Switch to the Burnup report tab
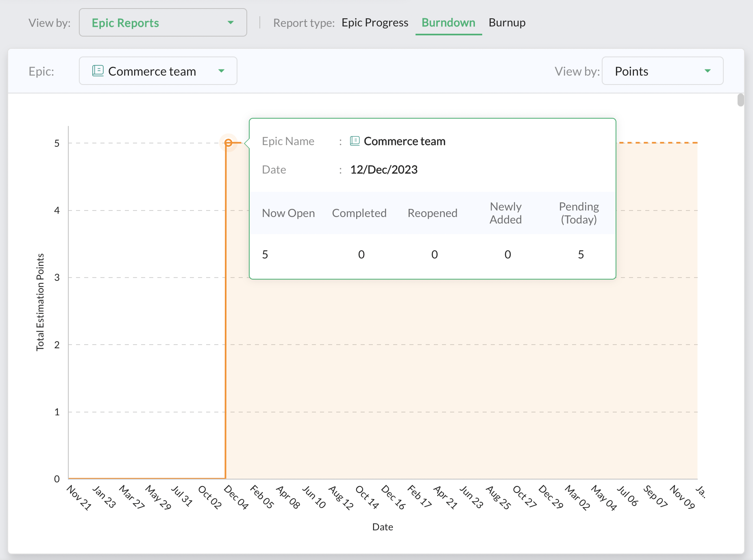Viewport: 753px width, 560px height. [507, 23]
